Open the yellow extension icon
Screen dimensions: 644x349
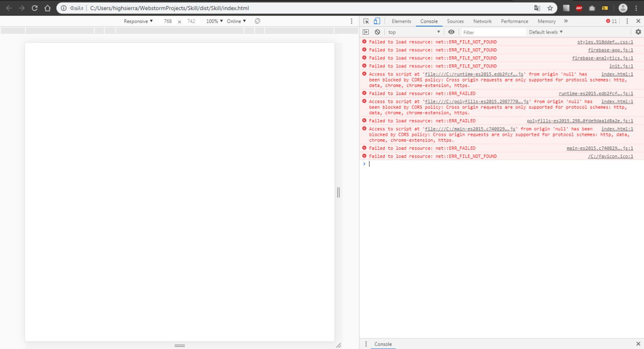[x=605, y=8]
